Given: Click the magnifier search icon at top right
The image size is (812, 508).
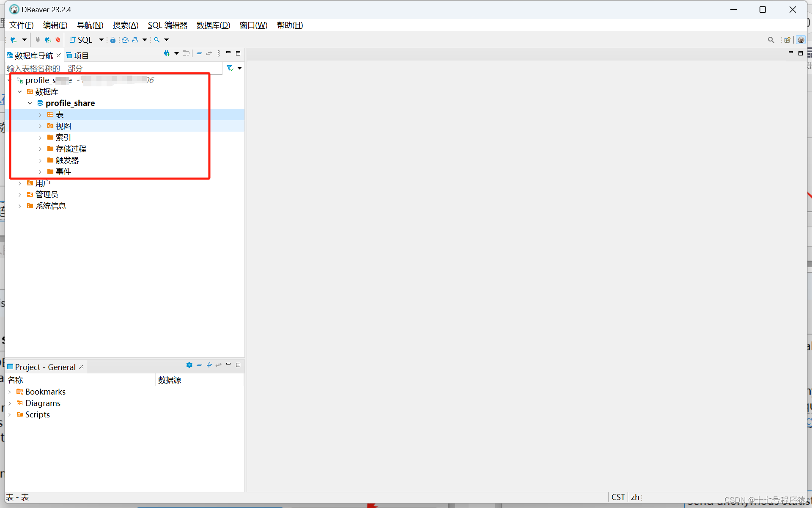Looking at the screenshot, I should click(x=771, y=40).
